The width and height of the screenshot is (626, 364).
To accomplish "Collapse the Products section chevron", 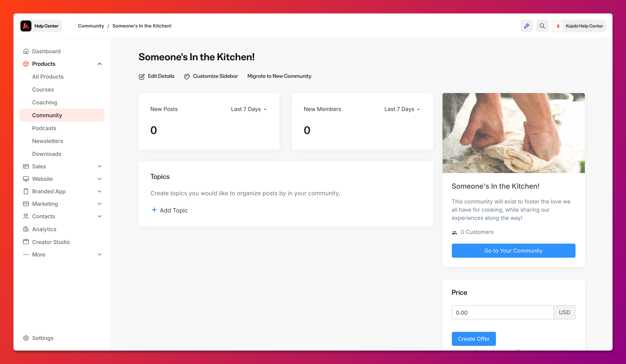I will coord(100,64).
